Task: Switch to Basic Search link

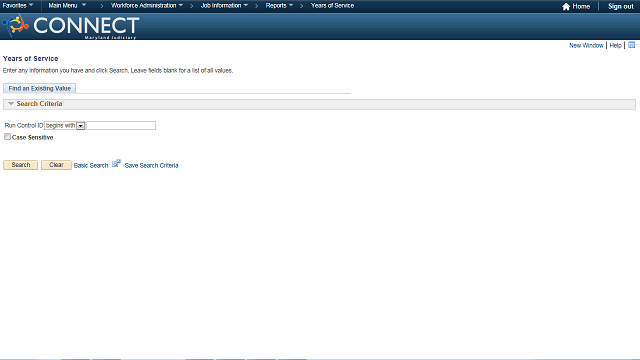Action: point(91,165)
